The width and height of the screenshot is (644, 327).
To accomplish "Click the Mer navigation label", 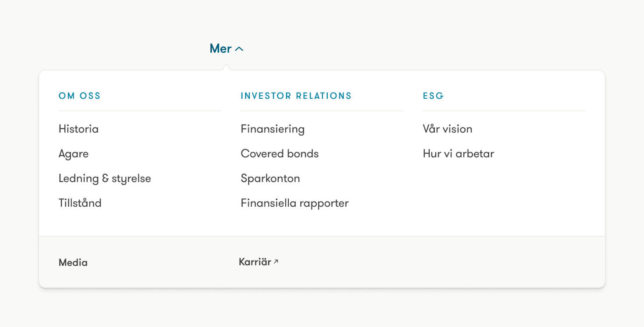I will 220,49.
